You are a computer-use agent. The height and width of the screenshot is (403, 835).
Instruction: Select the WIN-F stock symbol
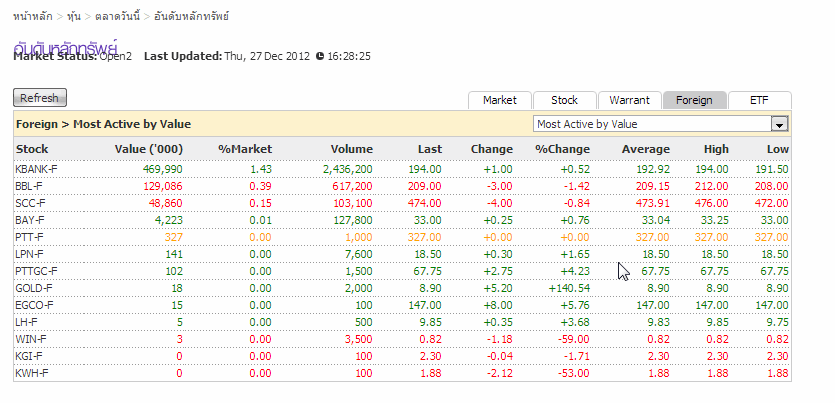(x=31, y=340)
